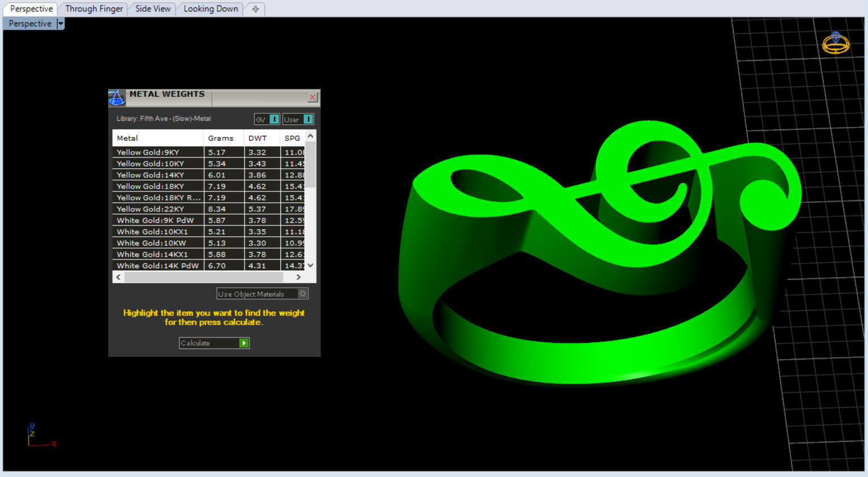
Task: Click the horizontal scrollbar thumb in metal list
Action: tap(203, 277)
